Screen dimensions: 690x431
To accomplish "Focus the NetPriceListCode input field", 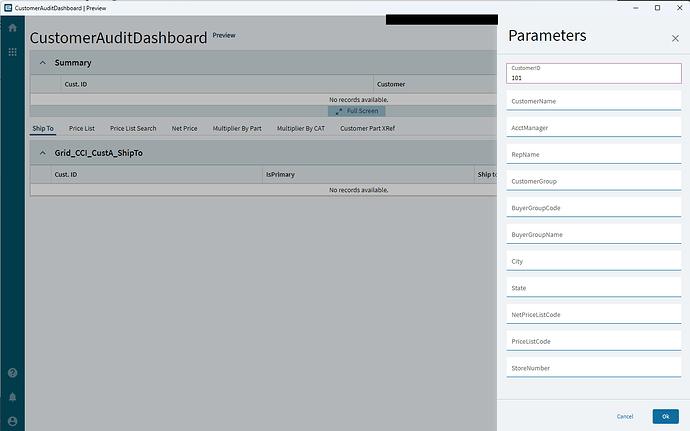I will 594,314.
